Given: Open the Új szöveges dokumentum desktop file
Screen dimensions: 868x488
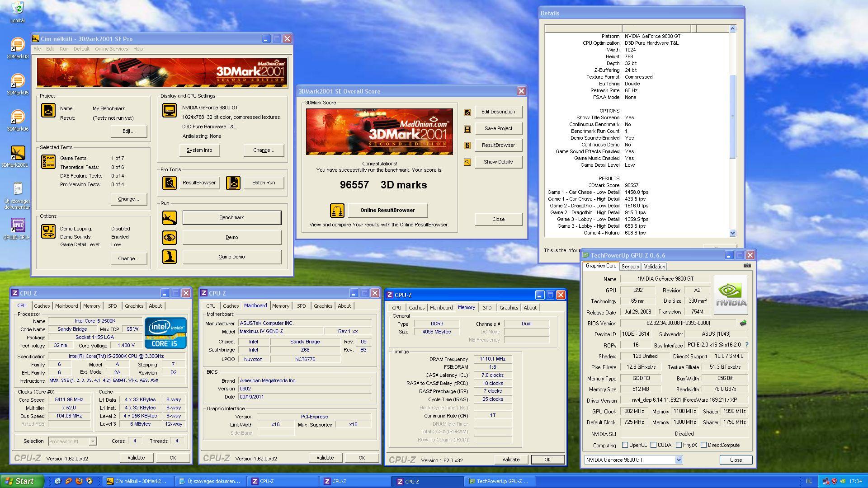Looking at the screenshot, I should point(17,196).
